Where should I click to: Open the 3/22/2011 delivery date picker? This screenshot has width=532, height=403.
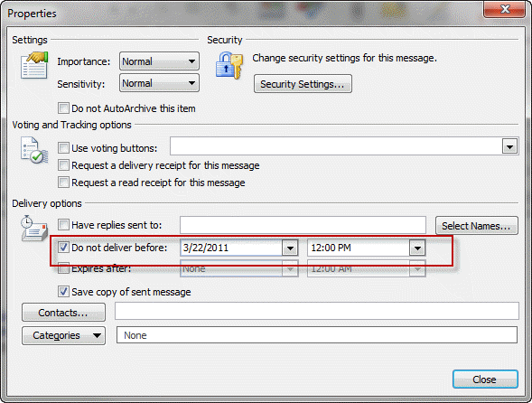coord(290,248)
